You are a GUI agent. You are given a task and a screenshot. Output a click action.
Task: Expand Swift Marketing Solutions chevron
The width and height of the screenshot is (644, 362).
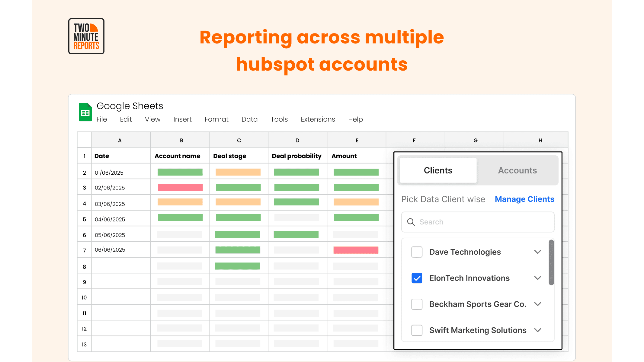coord(537,330)
